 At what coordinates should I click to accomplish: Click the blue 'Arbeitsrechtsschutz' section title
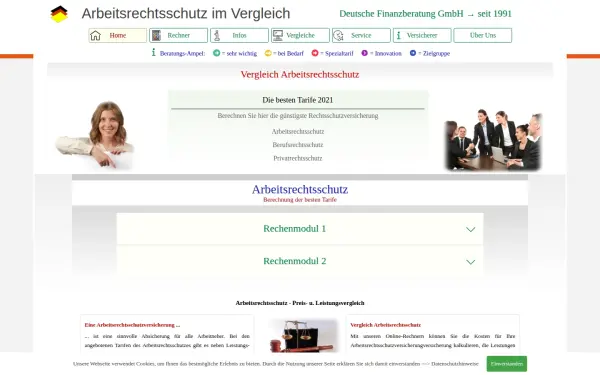[x=300, y=189]
